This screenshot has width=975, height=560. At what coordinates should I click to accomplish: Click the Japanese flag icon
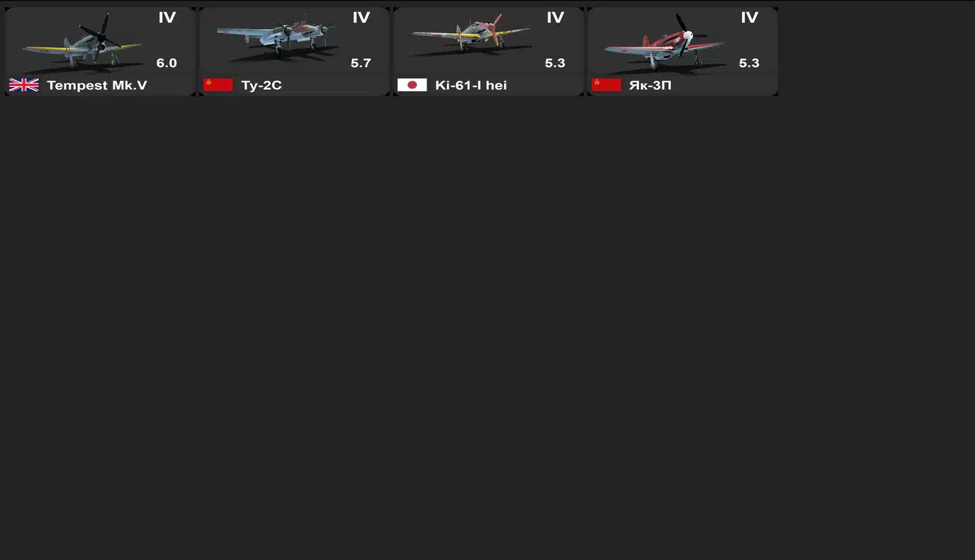412,85
